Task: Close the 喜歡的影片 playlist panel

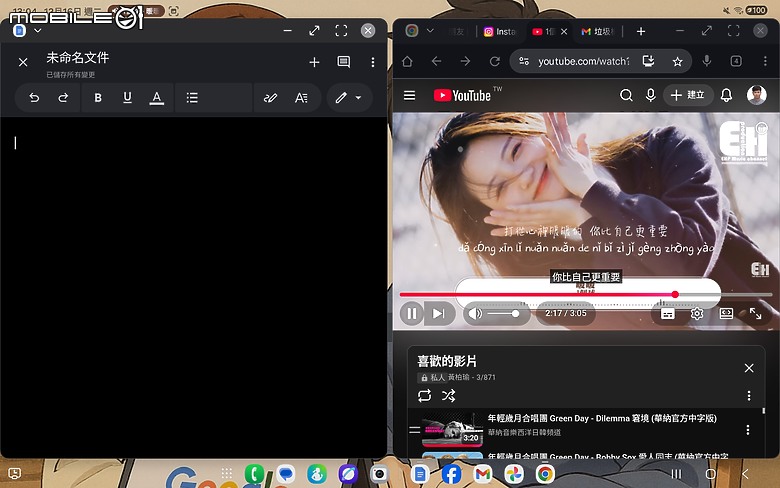Action: click(749, 368)
